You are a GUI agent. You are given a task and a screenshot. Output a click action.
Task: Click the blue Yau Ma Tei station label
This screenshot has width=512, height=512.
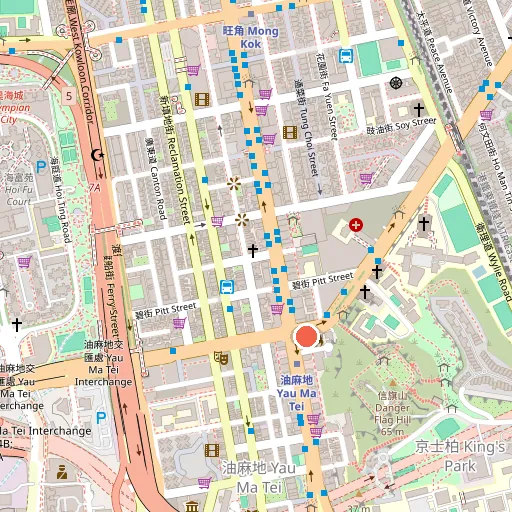[x=296, y=393]
